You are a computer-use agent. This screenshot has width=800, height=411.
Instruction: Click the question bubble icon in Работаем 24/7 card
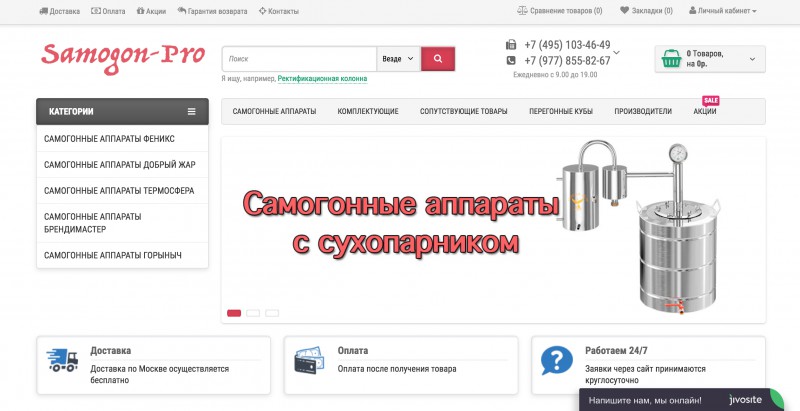[557, 360]
